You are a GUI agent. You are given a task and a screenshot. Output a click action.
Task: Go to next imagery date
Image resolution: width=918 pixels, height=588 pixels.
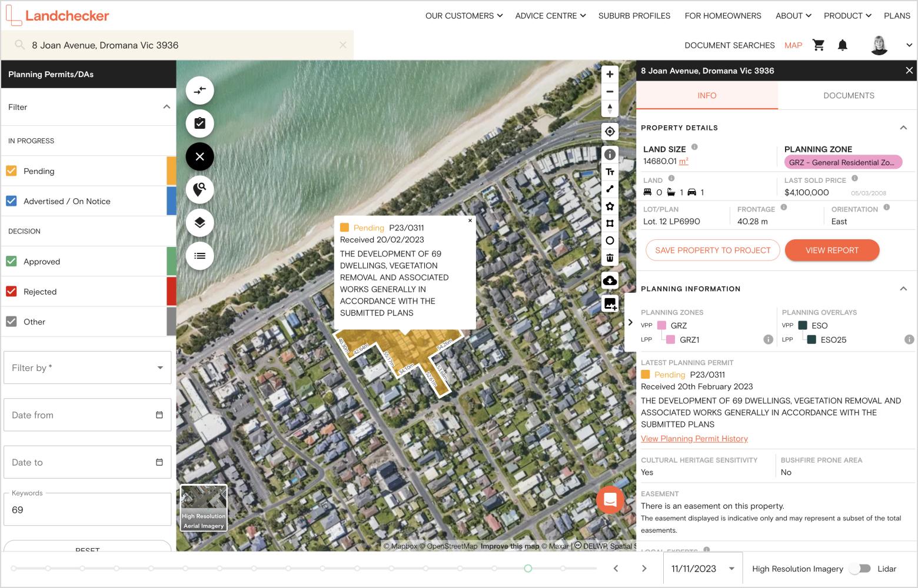(644, 569)
